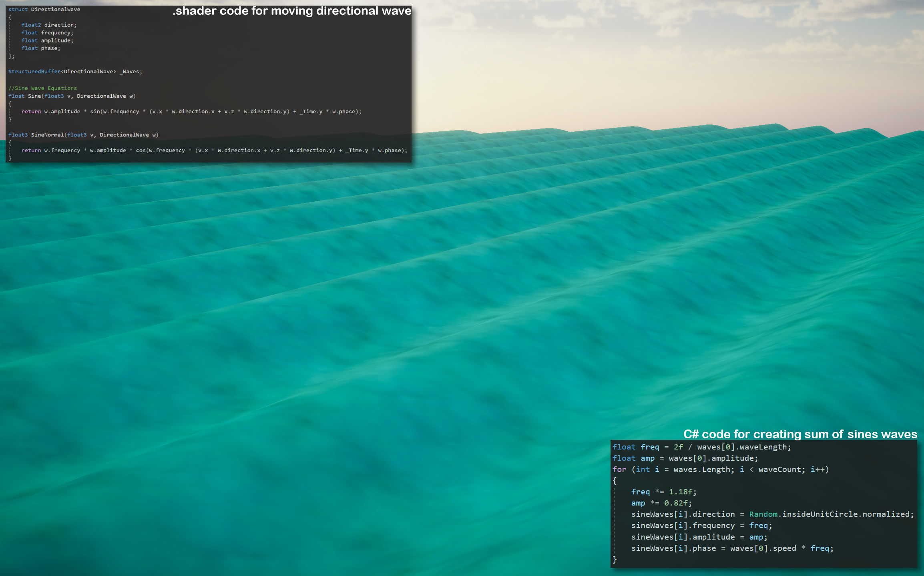Click the 'float Sine' function signature
Viewport: 924px width, 576px height.
click(72, 96)
